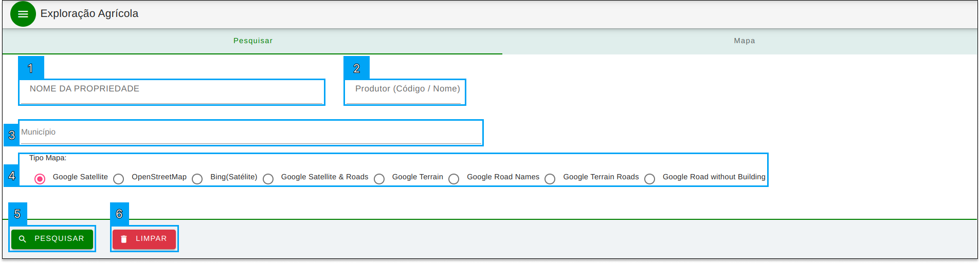The image size is (980, 263).
Task: Click the LIMPAR clear button
Action: pos(144,239)
